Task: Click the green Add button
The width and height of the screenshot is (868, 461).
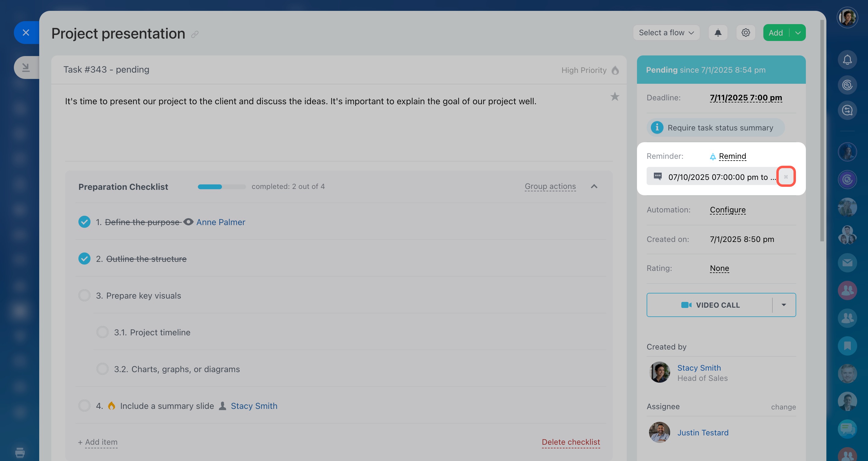Action: click(x=776, y=33)
